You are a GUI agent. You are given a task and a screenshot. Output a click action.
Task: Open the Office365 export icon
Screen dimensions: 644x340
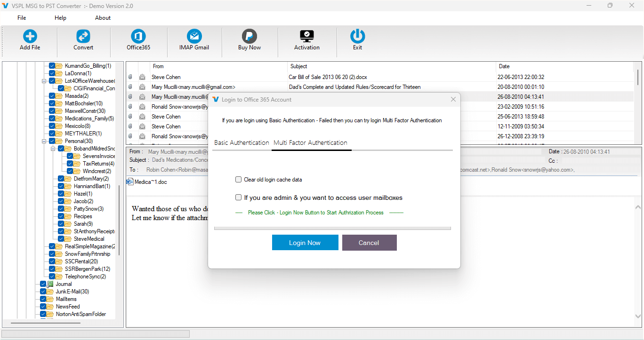138,36
